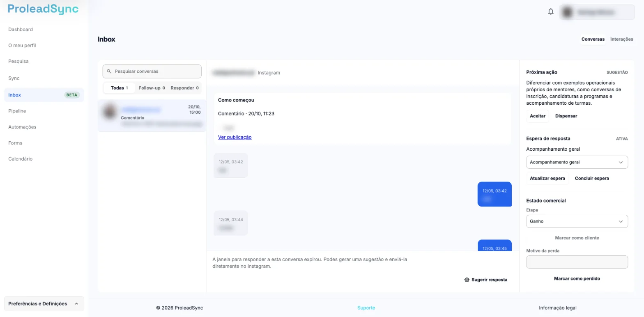Open the conversation dated 20/10, 15:00
The width and height of the screenshot is (644, 317).
[152, 115]
